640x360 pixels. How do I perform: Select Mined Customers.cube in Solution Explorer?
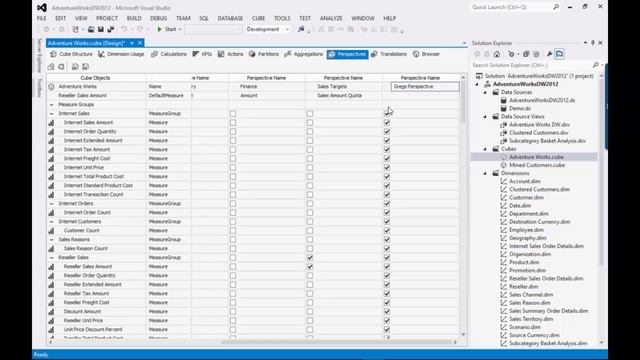pyautogui.click(x=537, y=165)
